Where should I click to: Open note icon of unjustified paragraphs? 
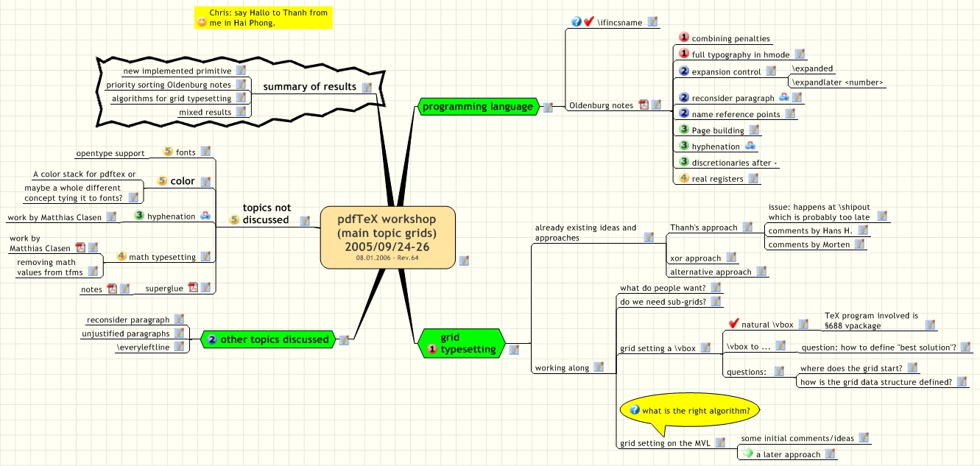pos(178,333)
